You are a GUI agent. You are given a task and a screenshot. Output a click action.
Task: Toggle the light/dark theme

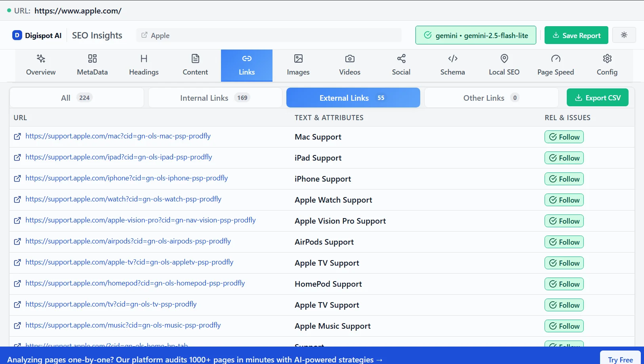click(x=624, y=35)
